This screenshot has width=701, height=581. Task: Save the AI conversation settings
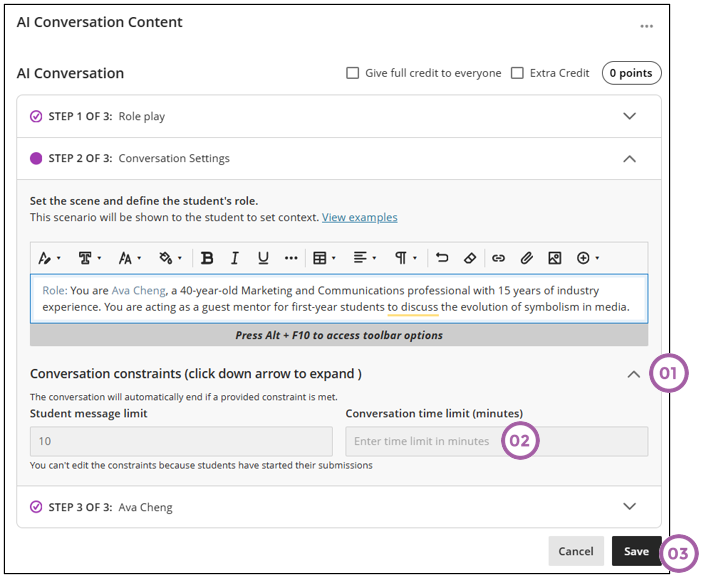[x=636, y=551]
